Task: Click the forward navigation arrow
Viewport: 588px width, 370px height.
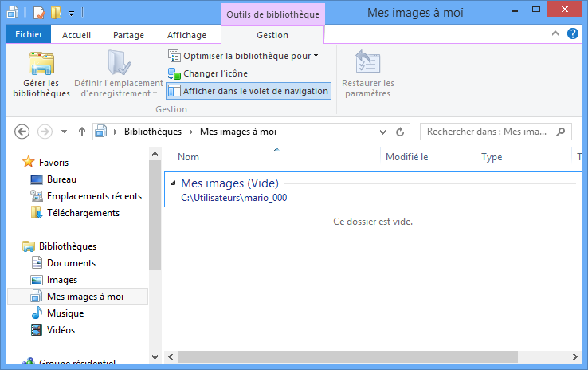Action: pyautogui.click(x=45, y=132)
